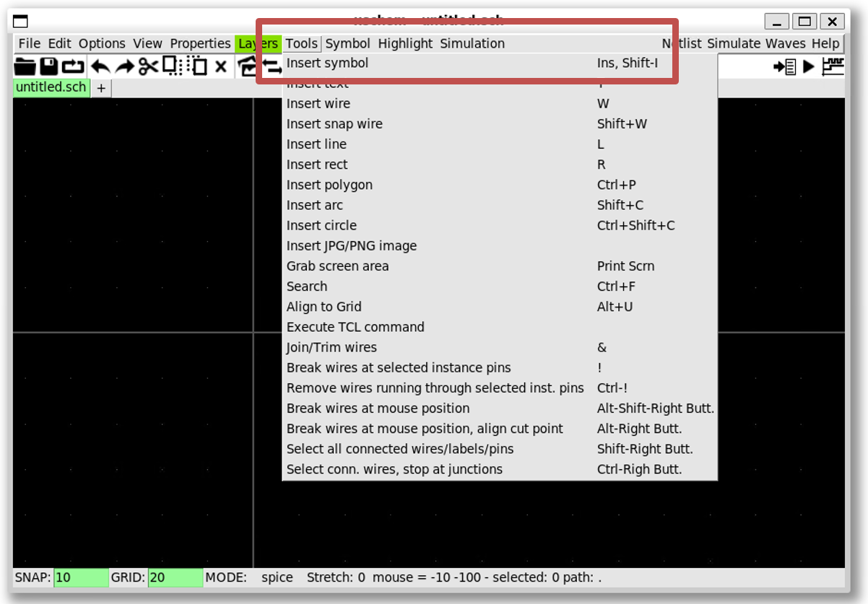Choose Grab screen area
Screen dimensions: 868x604
click(x=500, y=266)
